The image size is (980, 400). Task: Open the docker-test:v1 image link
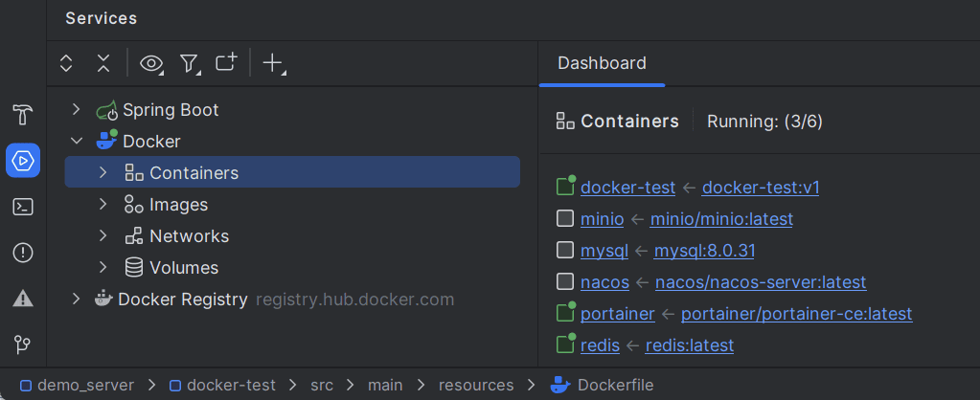pos(761,188)
